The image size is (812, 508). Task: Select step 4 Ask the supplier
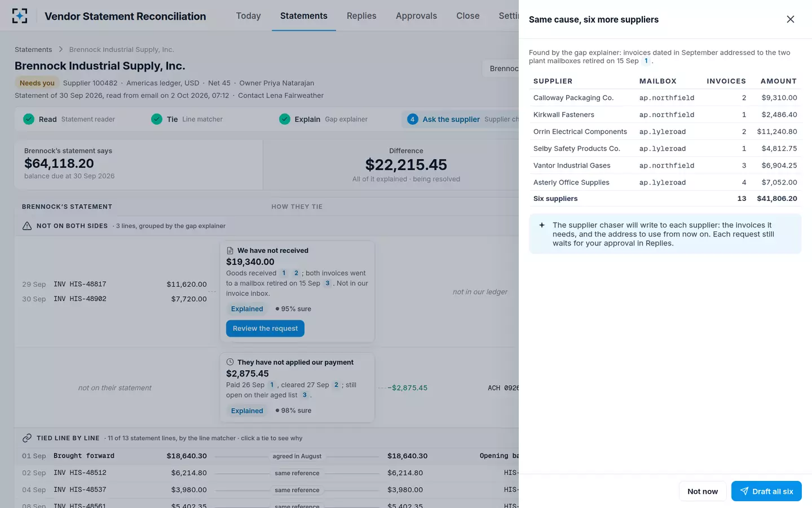(x=460, y=119)
